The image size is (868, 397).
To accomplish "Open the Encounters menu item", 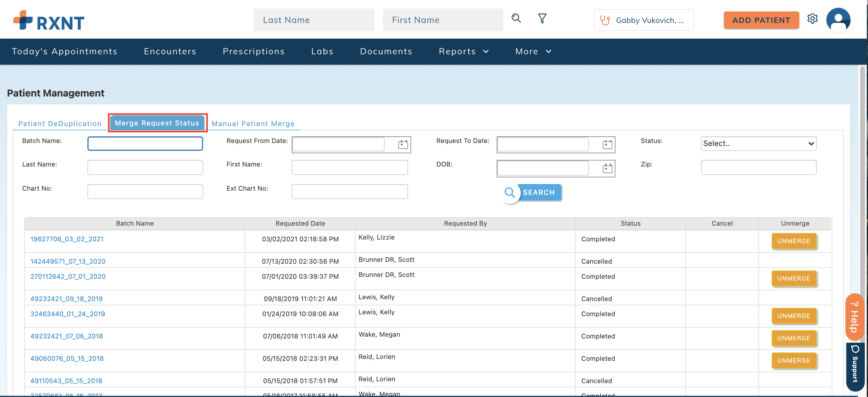I will click(x=170, y=51).
